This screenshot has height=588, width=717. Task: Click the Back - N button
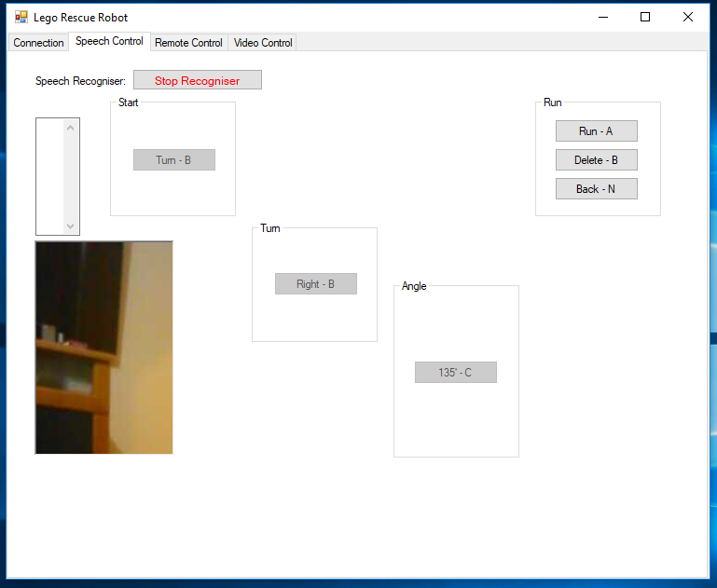pyautogui.click(x=596, y=189)
